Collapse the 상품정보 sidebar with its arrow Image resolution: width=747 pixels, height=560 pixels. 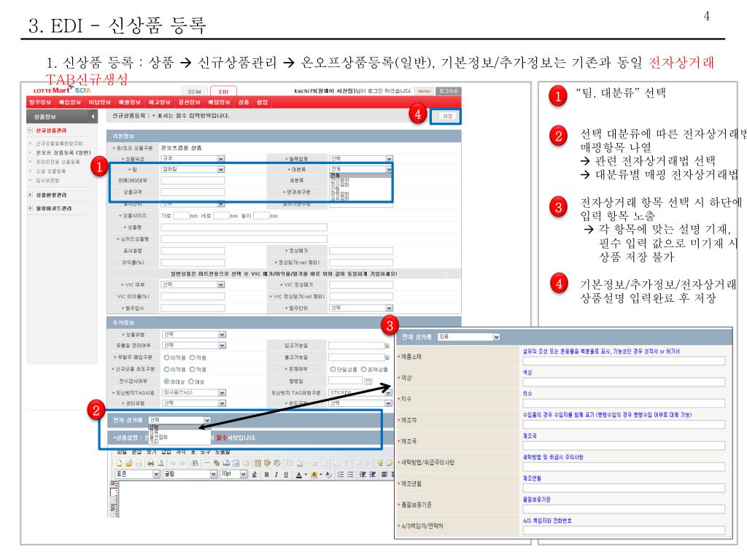click(93, 117)
